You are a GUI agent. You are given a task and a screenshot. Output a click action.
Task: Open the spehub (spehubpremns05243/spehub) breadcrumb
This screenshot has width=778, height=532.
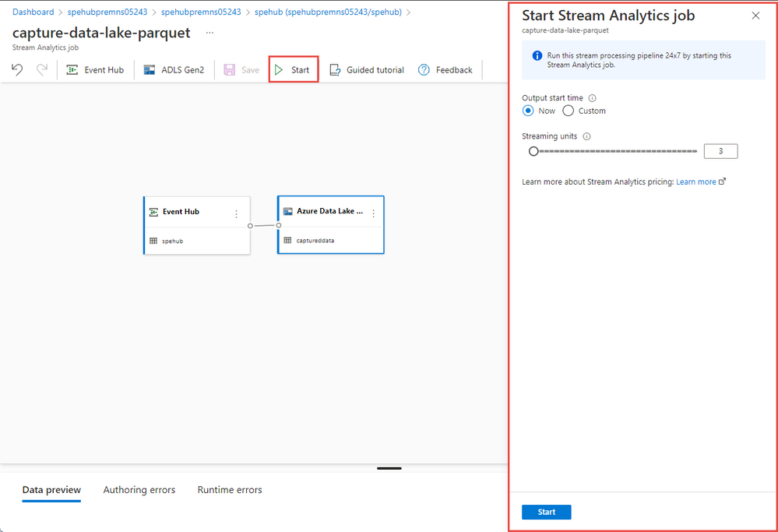tap(328, 12)
